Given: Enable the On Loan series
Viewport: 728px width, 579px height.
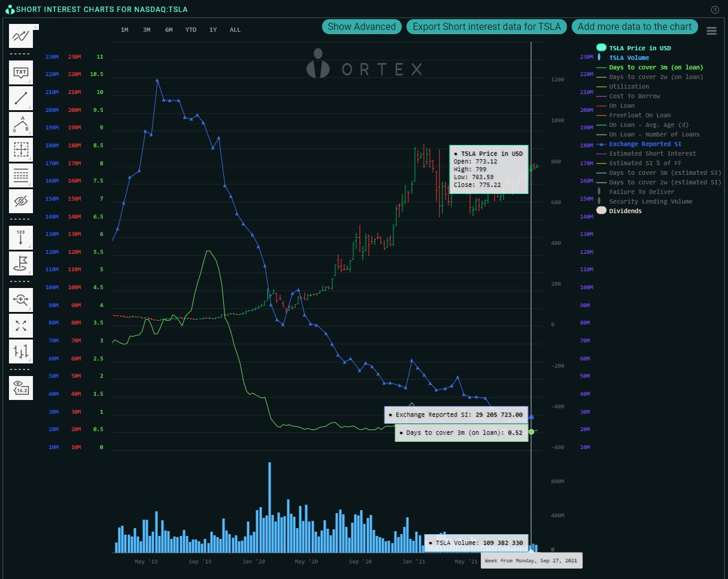Looking at the screenshot, I should tap(615, 105).
